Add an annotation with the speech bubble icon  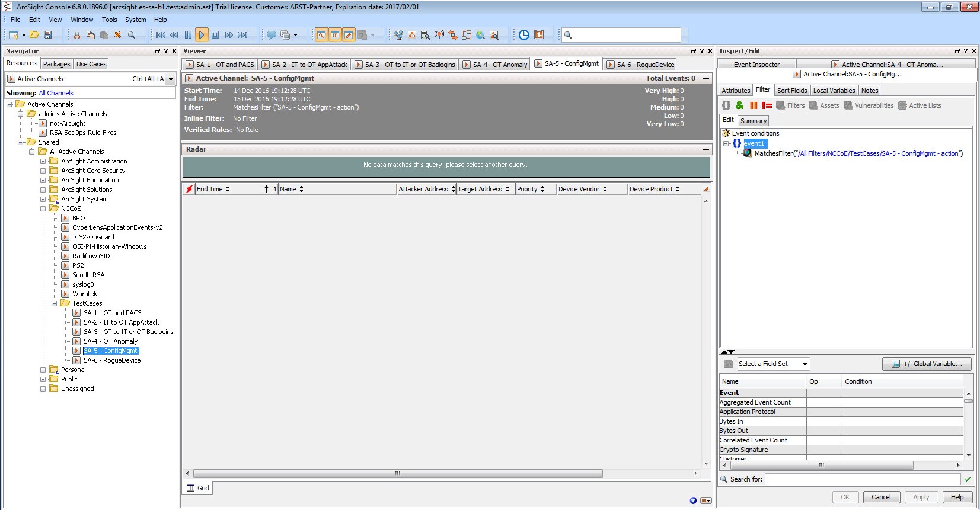(271, 35)
